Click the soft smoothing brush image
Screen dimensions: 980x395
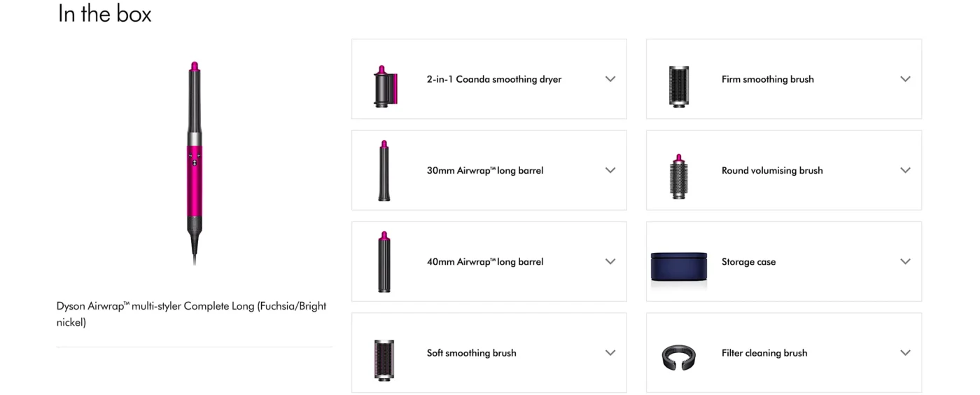point(384,359)
